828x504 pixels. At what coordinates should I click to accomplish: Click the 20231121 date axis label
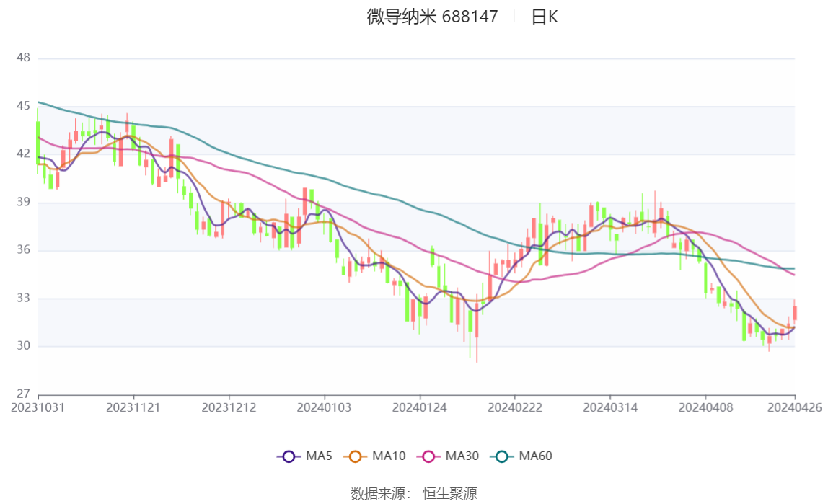(x=133, y=408)
